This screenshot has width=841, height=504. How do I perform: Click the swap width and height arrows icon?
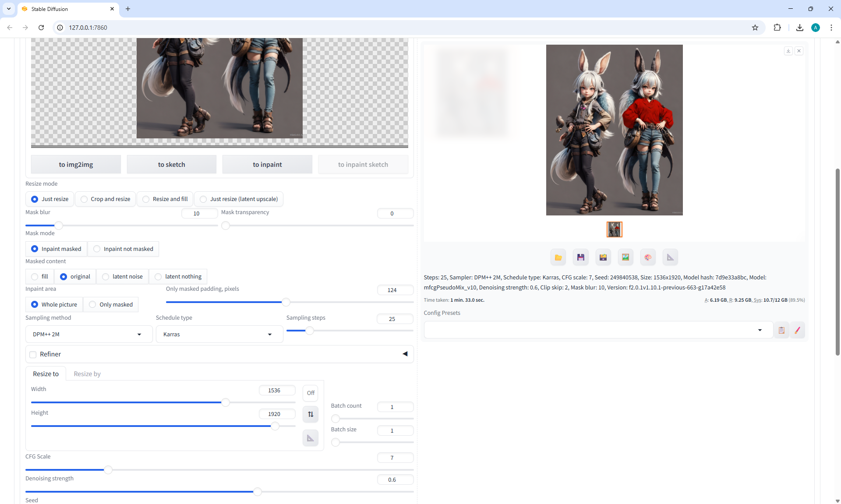point(311,414)
